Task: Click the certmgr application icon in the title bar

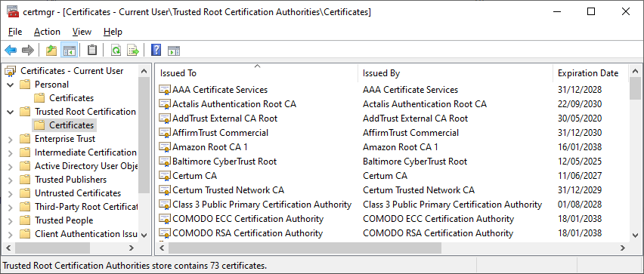Action: [12, 11]
